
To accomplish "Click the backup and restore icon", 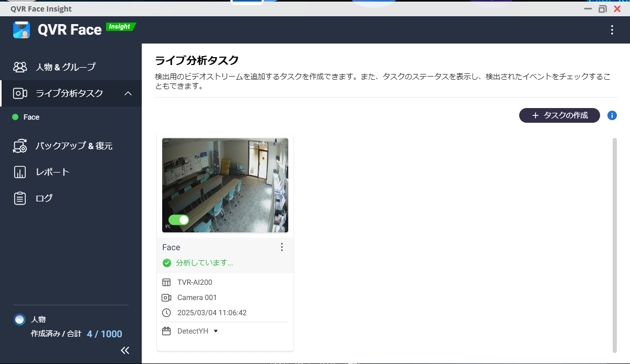I will (x=20, y=146).
